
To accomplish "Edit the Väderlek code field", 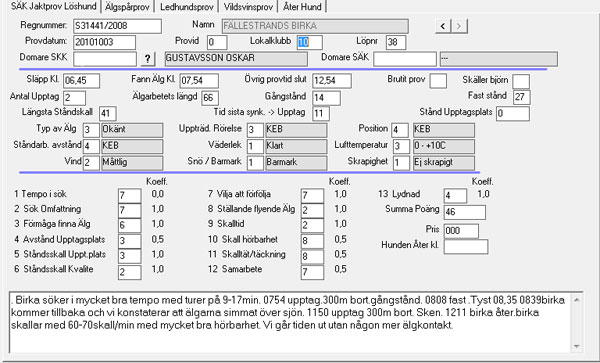I will 255,147.
